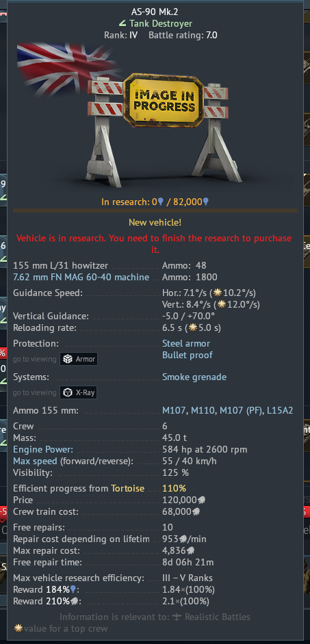This screenshot has height=644, width=310.
Task: Click the Steel armor protection link
Action: click(x=186, y=343)
